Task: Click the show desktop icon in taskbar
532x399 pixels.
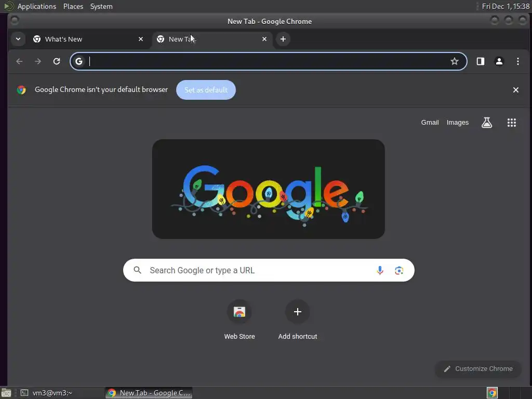Action: (x=6, y=393)
